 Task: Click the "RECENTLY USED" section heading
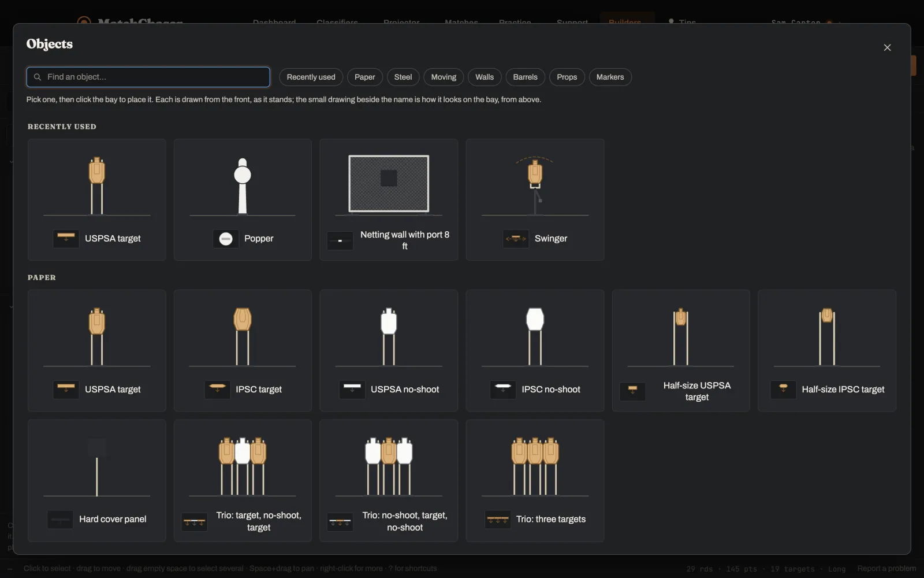click(62, 127)
